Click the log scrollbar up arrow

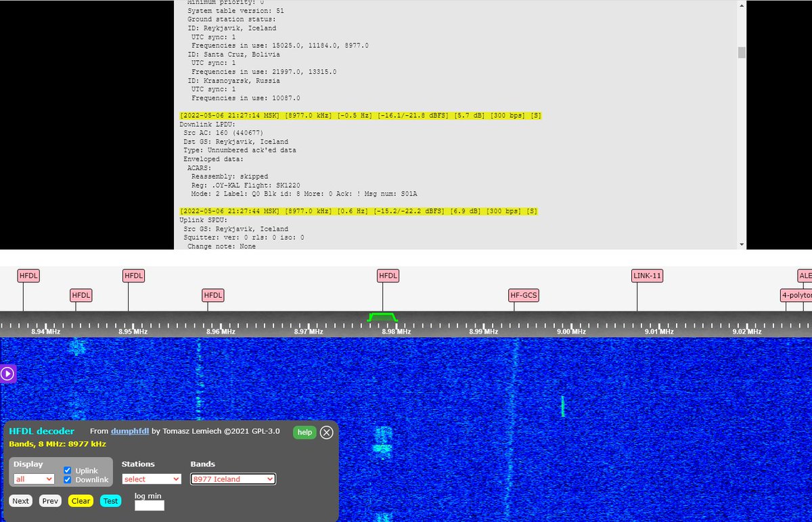click(742, 5)
